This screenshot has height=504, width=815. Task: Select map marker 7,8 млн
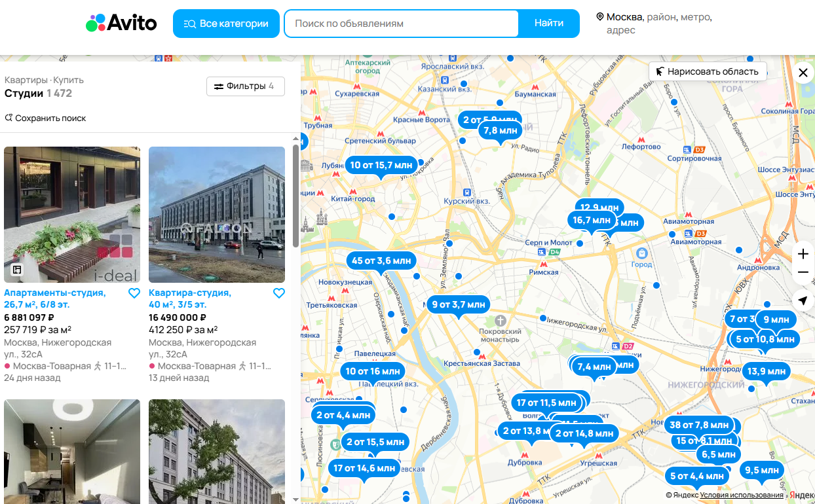[501, 131]
